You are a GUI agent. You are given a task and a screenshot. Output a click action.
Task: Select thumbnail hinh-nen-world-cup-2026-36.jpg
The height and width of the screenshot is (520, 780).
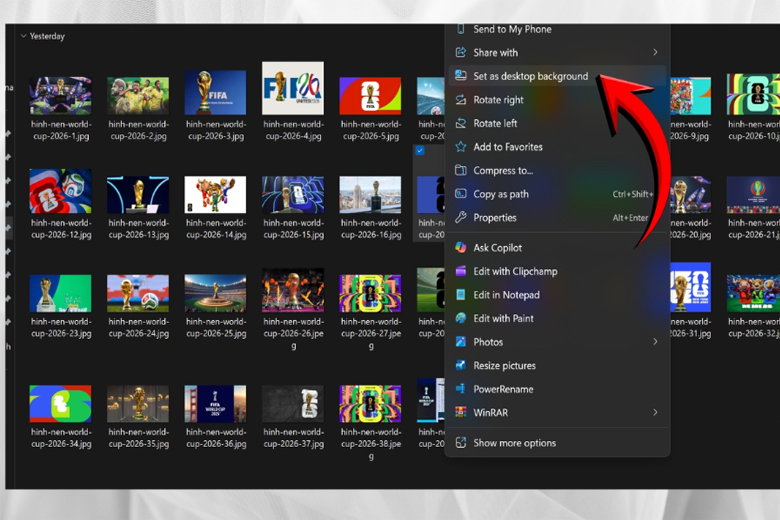click(x=215, y=404)
